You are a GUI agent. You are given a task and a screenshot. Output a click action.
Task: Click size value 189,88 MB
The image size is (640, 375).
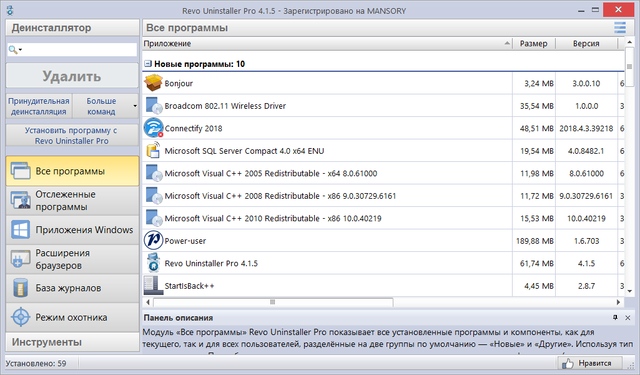point(535,241)
